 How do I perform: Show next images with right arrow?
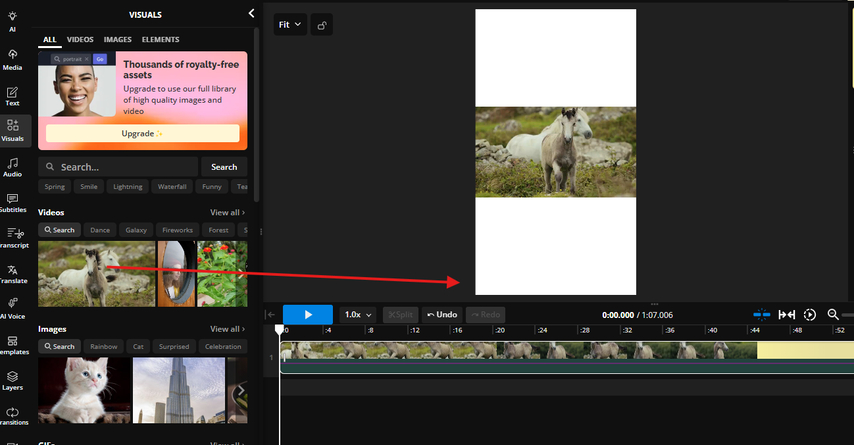click(241, 390)
